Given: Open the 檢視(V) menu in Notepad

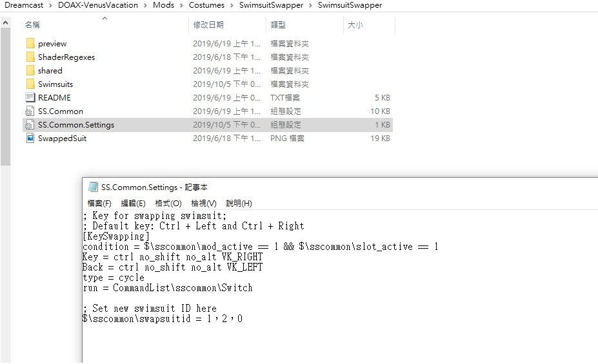Looking at the screenshot, I should [204, 204].
